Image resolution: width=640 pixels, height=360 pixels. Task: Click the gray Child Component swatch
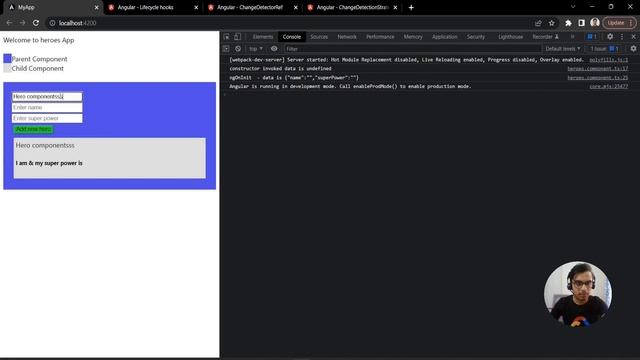pyautogui.click(x=7, y=68)
